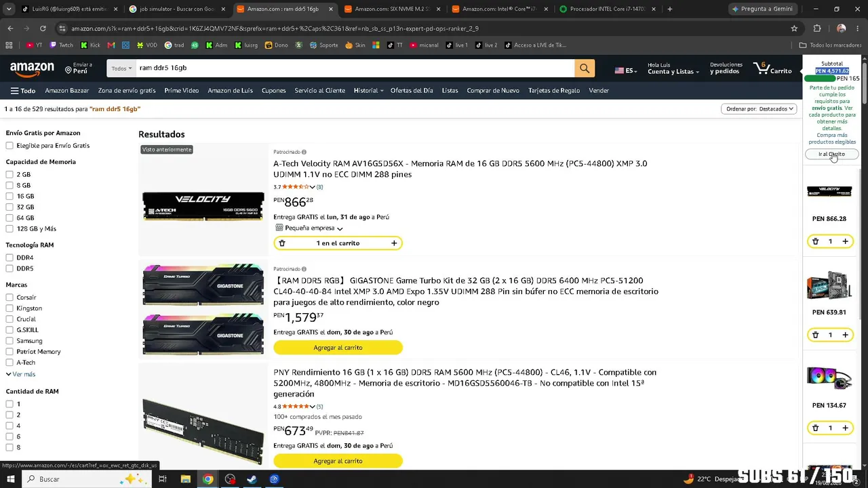This screenshot has width=868, height=488.
Task: Open OBS Studio from the taskbar
Action: pos(230,479)
